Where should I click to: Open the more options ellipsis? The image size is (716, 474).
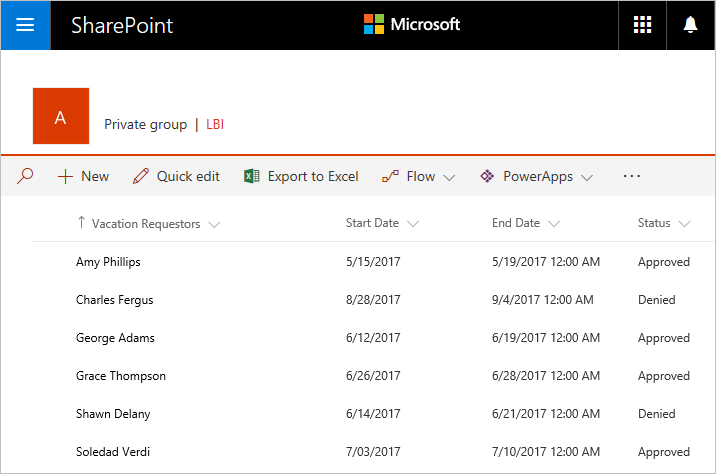click(632, 176)
